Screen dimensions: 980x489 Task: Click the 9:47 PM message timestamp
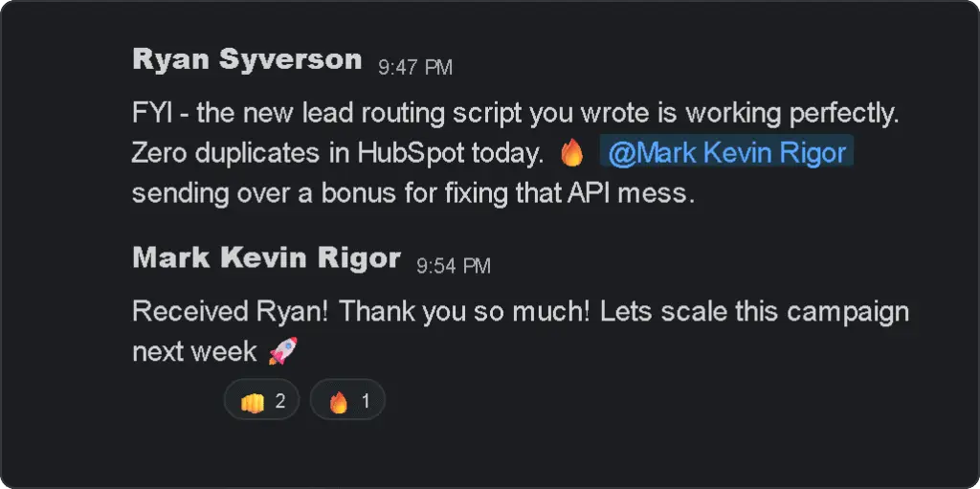point(415,67)
